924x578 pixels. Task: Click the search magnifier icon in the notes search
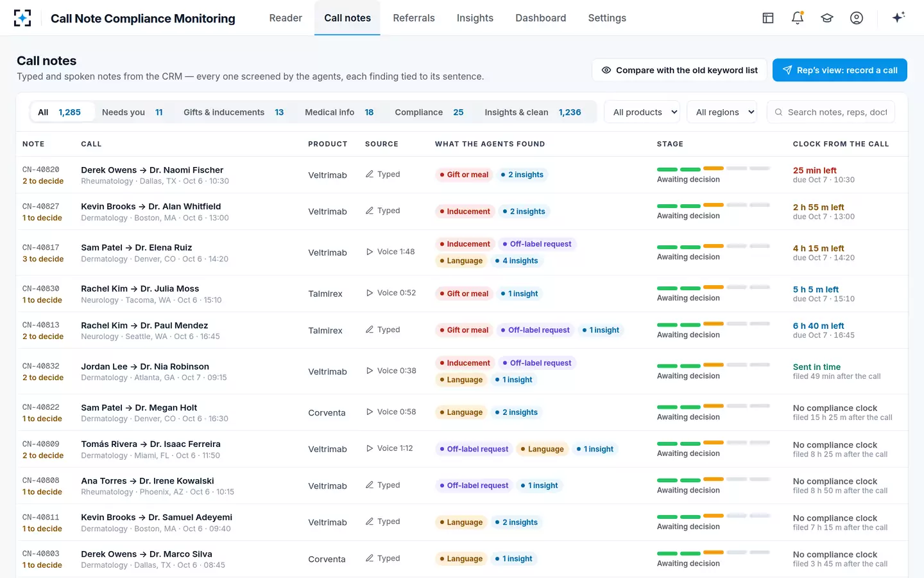click(x=778, y=112)
